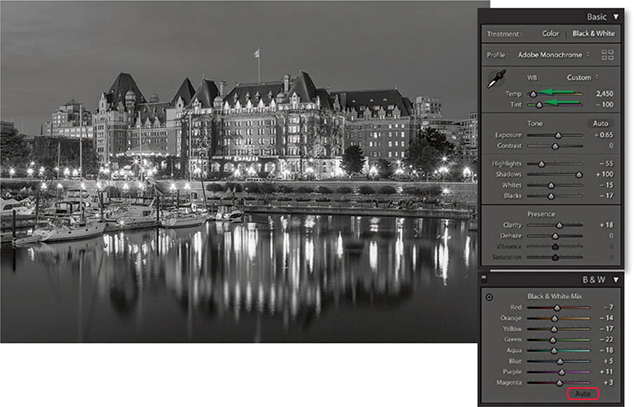Click the Exposure value +0.65
The height and width of the screenshot is (407, 634).
point(604,135)
